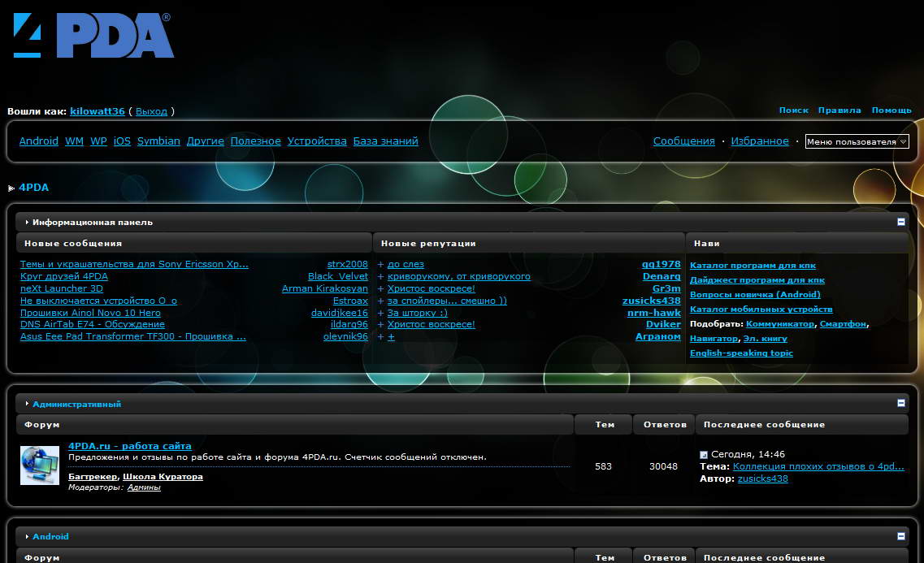Open the Android navigation menu item
Screen dimensions: 924x563
(x=38, y=141)
